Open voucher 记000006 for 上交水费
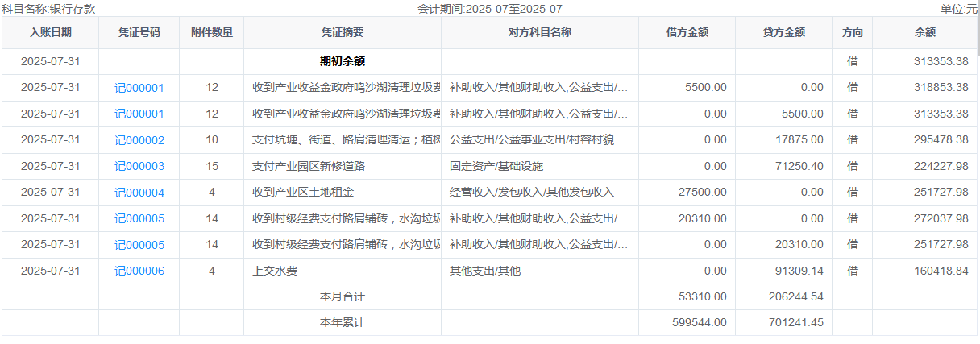 tap(139, 271)
